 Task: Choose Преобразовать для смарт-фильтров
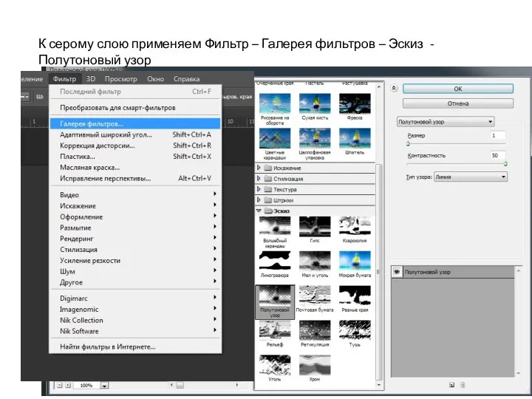pos(135,108)
